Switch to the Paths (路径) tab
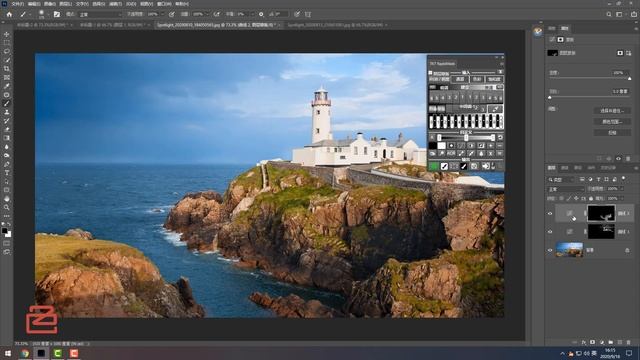This screenshot has width=640, height=360. click(x=578, y=168)
